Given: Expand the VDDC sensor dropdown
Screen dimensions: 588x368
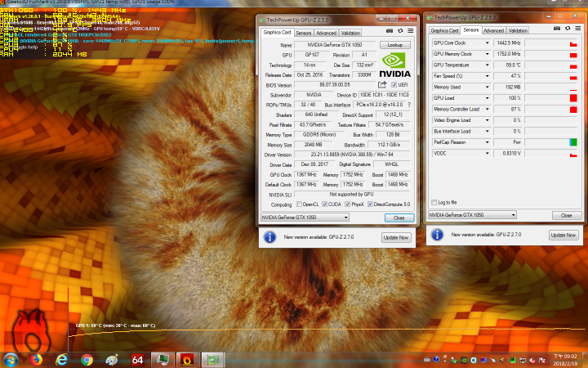Looking at the screenshot, I should coord(487,153).
